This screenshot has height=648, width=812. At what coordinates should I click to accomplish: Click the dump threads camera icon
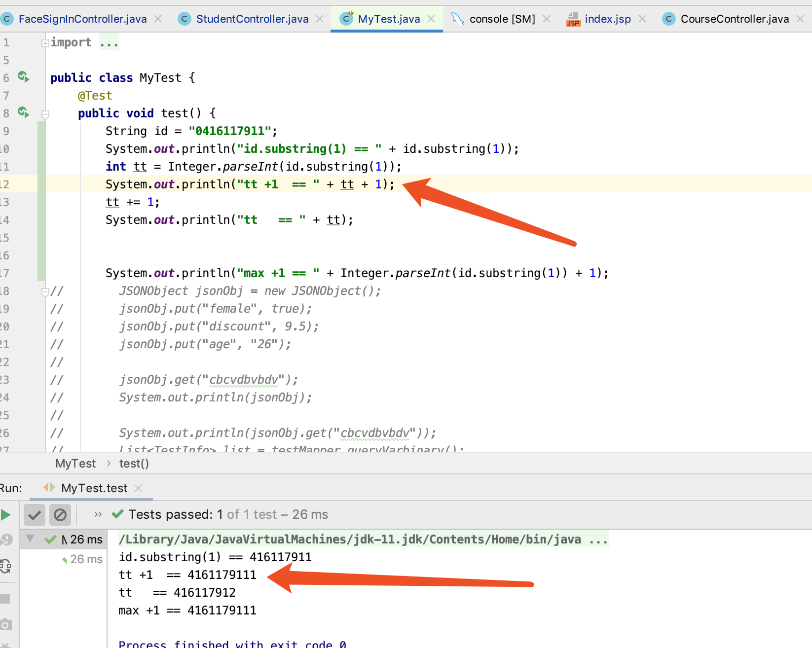tap(5, 625)
